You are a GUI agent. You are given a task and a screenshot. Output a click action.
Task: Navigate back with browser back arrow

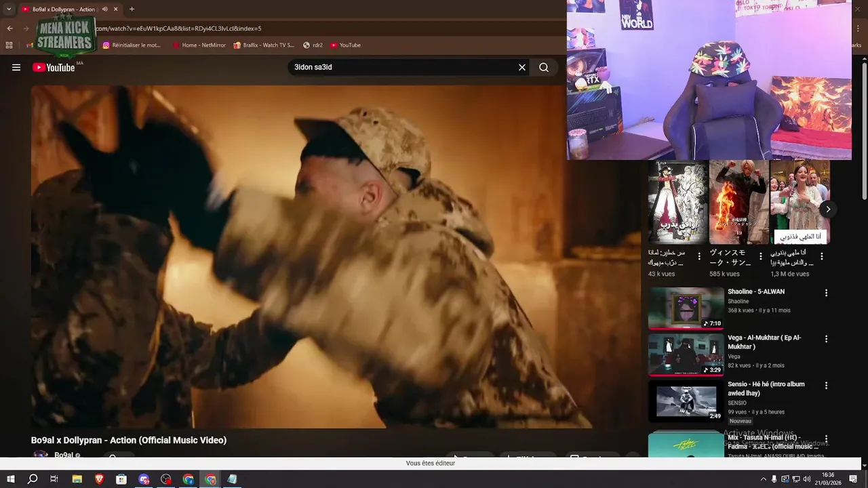coord(9,28)
